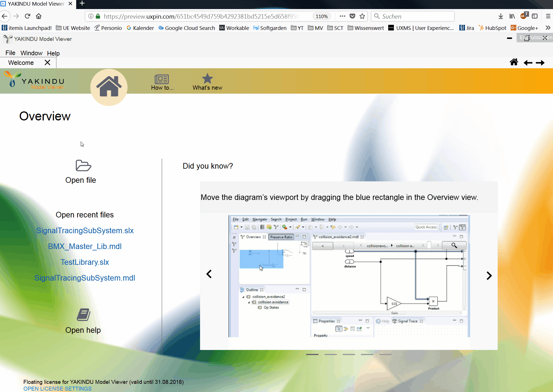Open the HubSpot bookmark
The width and height of the screenshot is (553, 392).
493,28
